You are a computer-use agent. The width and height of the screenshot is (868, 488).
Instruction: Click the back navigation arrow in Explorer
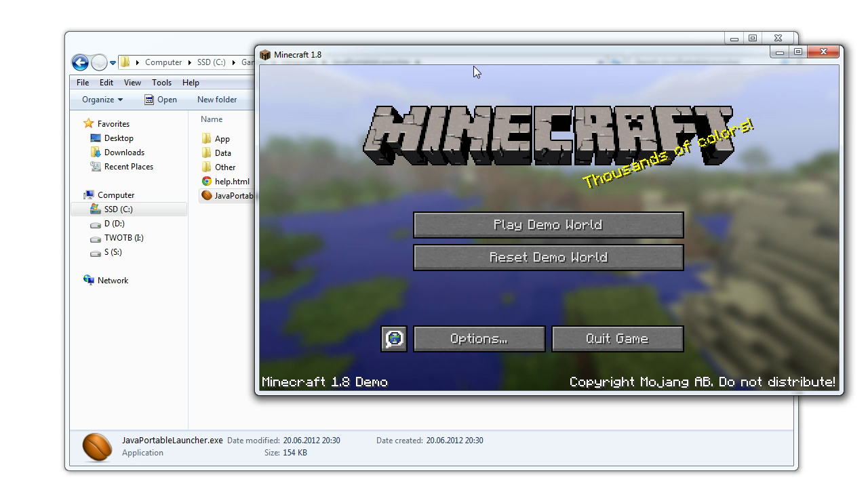tap(79, 62)
